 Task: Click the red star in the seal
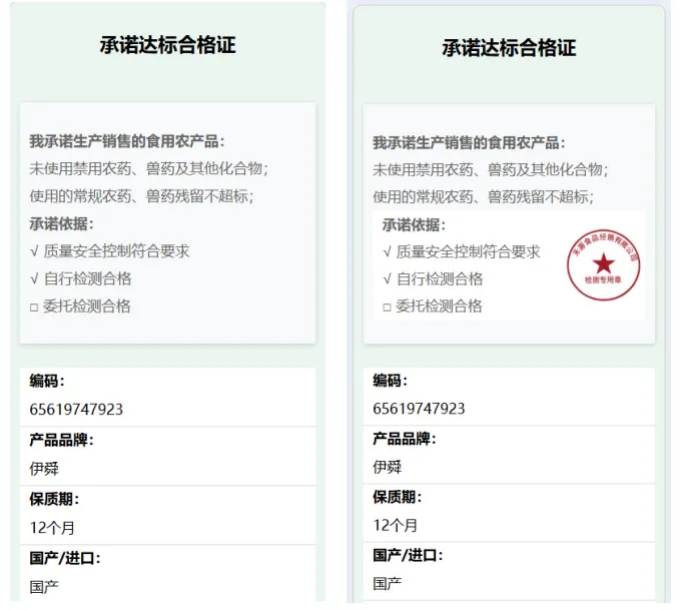[604, 264]
